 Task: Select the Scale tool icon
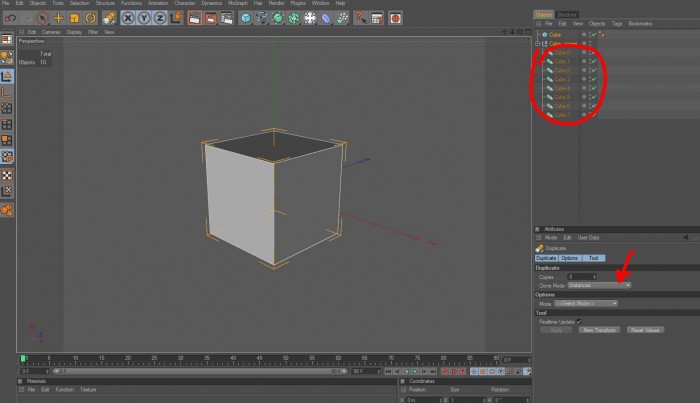(x=75, y=18)
